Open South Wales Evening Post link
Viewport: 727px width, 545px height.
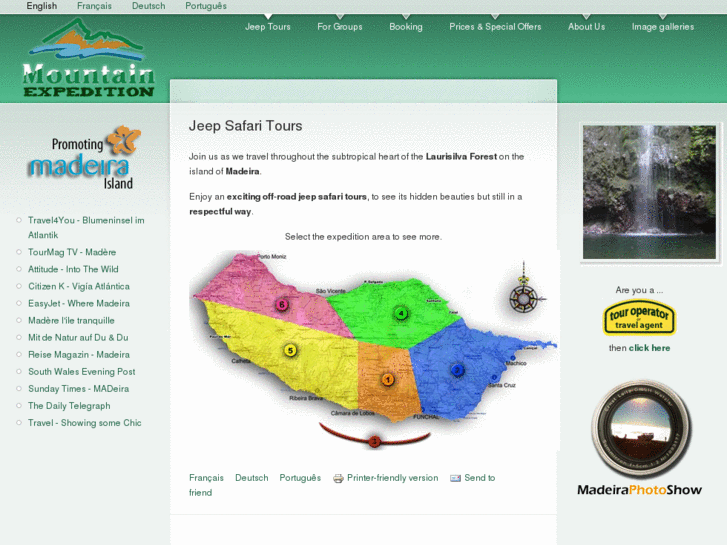pyautogui.click(x=82, y=372)
